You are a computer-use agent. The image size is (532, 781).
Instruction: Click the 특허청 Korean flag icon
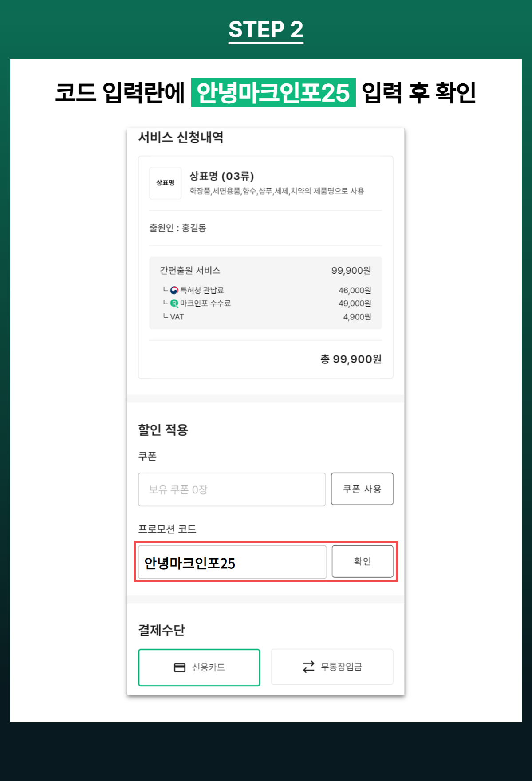pos(174,290)
